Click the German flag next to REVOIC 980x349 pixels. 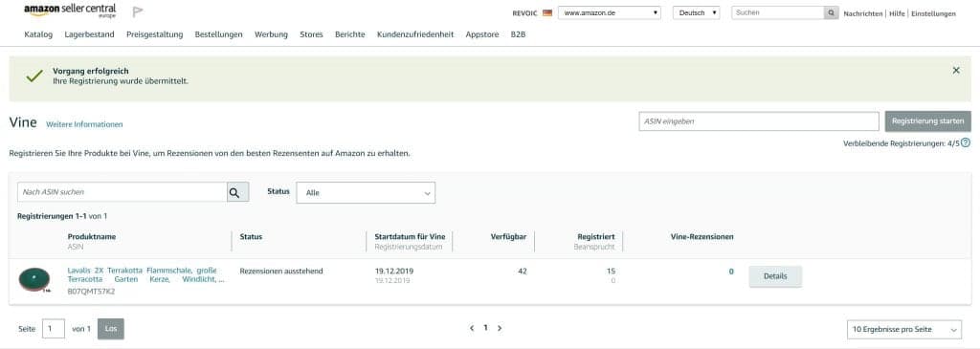point(547,12)
